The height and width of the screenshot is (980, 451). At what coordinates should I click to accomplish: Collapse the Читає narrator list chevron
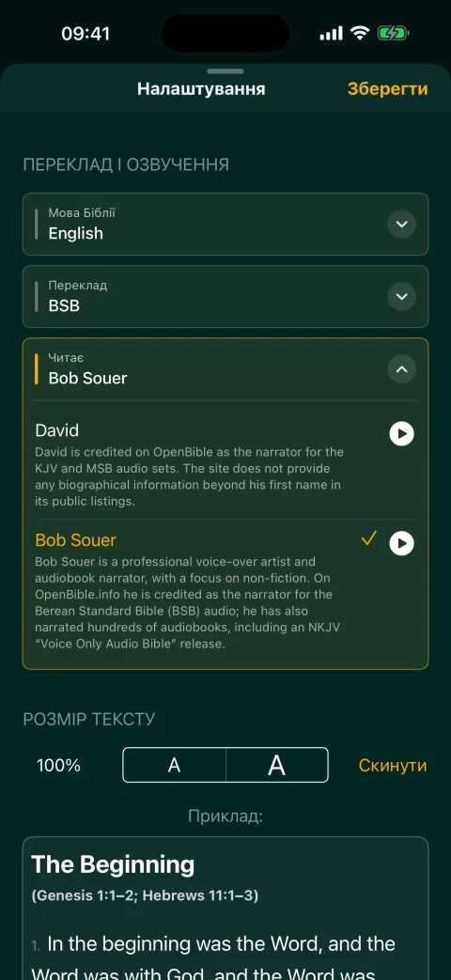coord(401,368)
